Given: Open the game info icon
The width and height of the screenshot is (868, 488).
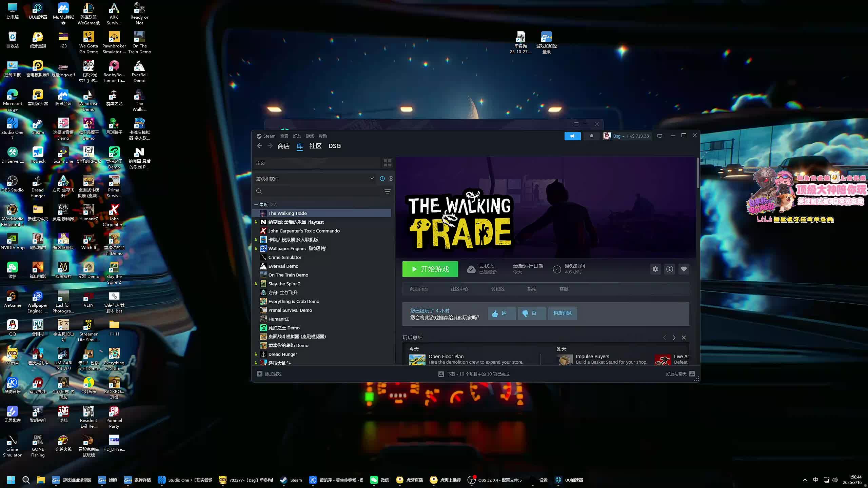Looking at the screenshot, I should pyautogui.click(x=669, y=269).
